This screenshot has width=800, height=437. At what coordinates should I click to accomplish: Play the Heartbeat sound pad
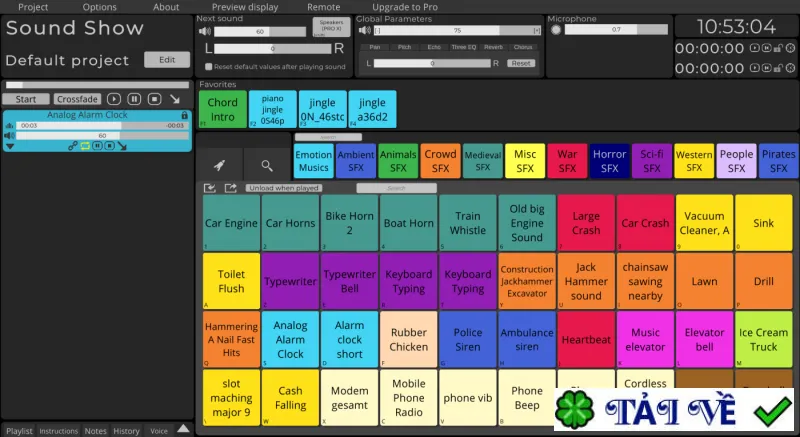click(586, 340)
